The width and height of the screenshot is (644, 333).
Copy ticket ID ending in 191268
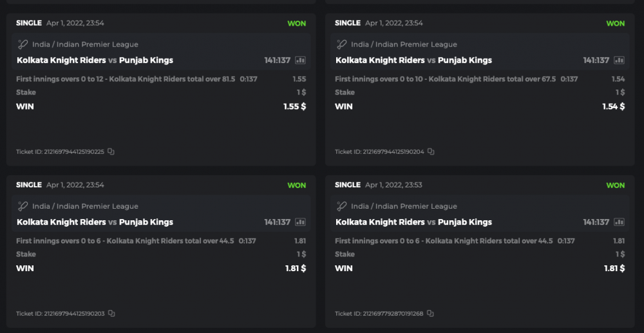click(430, 314)
